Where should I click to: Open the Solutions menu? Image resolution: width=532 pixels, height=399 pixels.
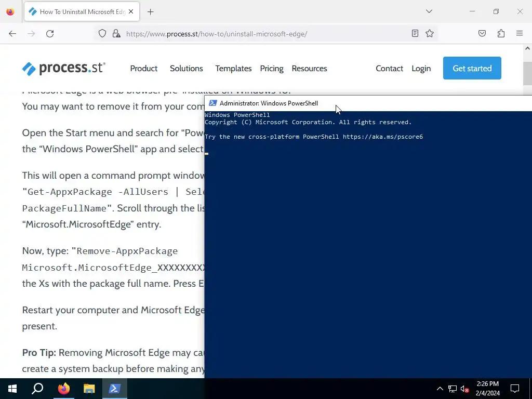coord(187,68)
